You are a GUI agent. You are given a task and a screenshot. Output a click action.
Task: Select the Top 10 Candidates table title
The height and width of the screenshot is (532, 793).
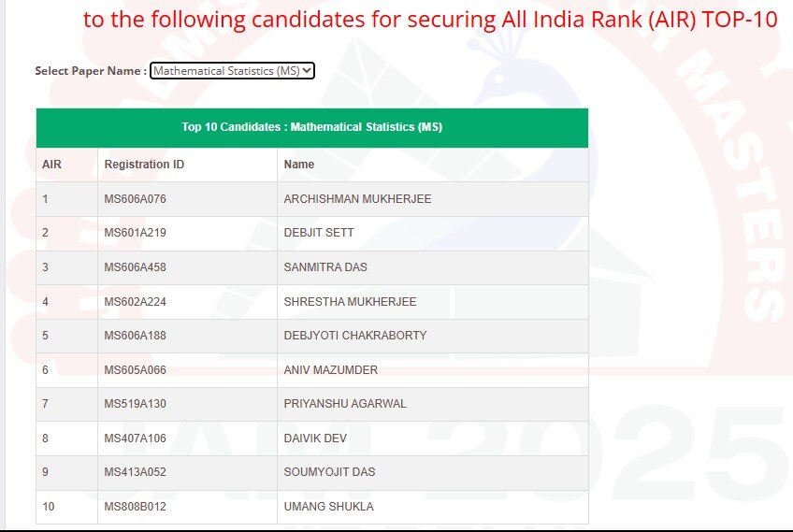(x=311, y=127)
